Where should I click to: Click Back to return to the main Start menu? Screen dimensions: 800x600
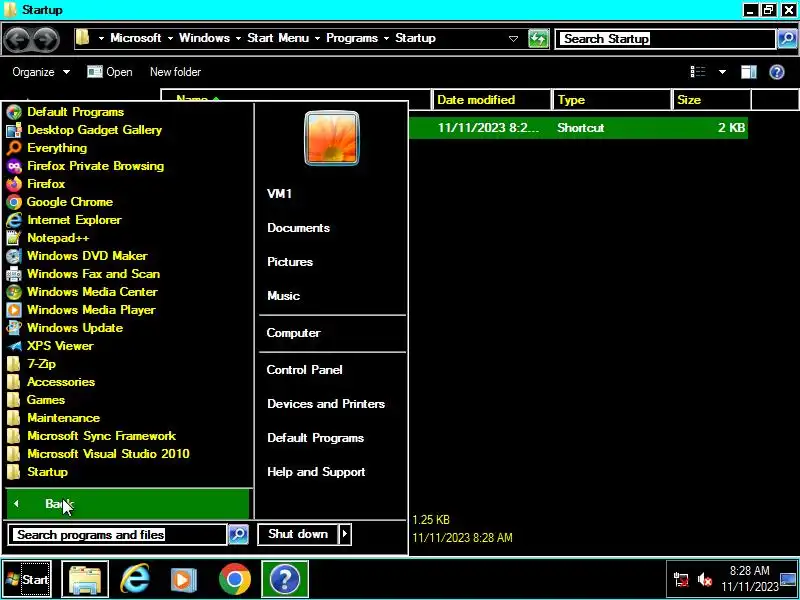[x=128, y=504]
